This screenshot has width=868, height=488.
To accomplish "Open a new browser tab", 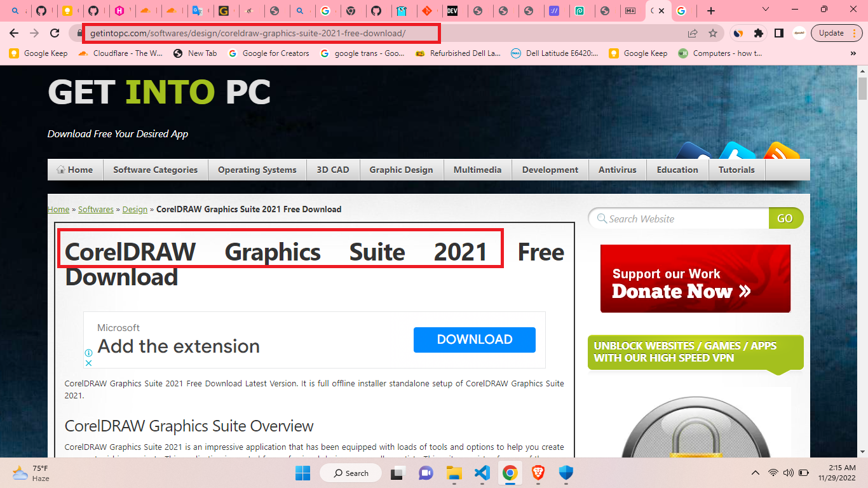I will coord(711,11).
